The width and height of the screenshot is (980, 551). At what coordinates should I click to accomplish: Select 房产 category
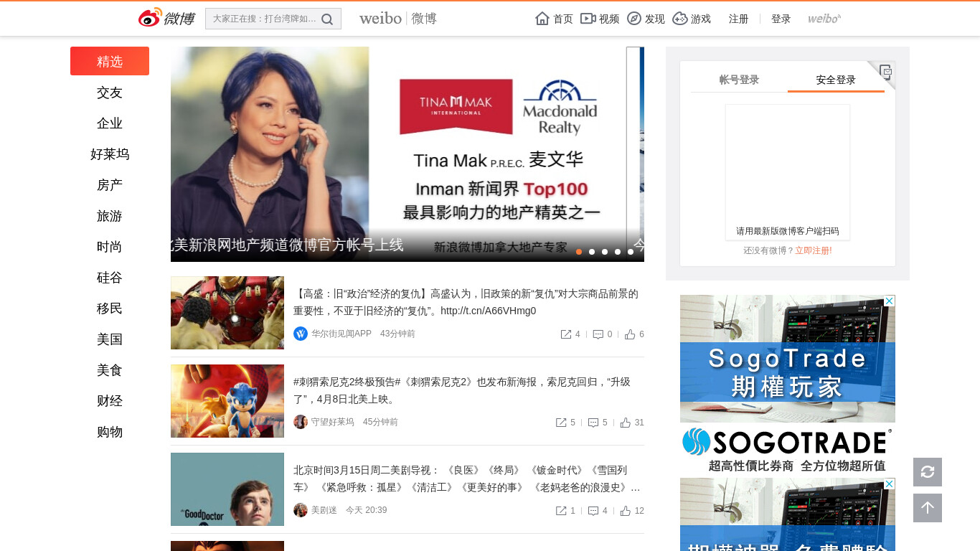click(x=110, y=185)
